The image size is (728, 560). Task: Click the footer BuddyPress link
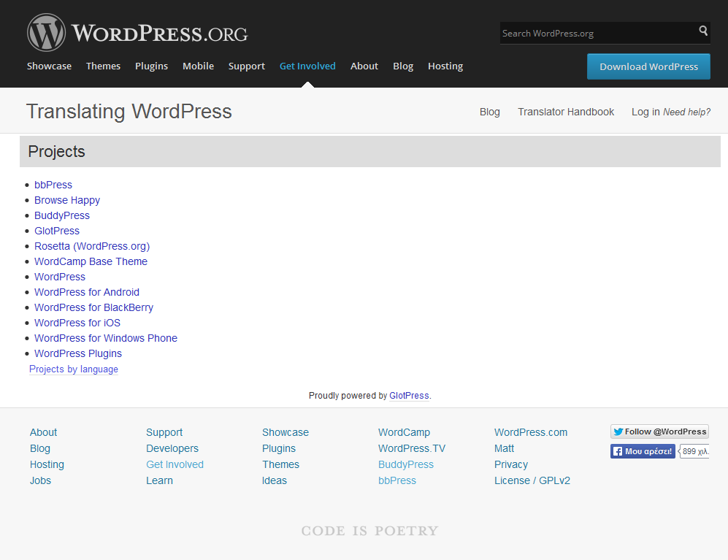pos(406,464)
